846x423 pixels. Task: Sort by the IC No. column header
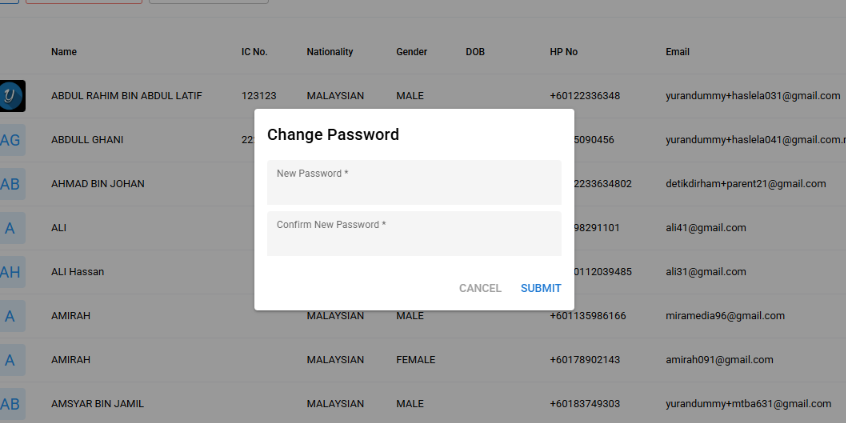click(254, 52)
